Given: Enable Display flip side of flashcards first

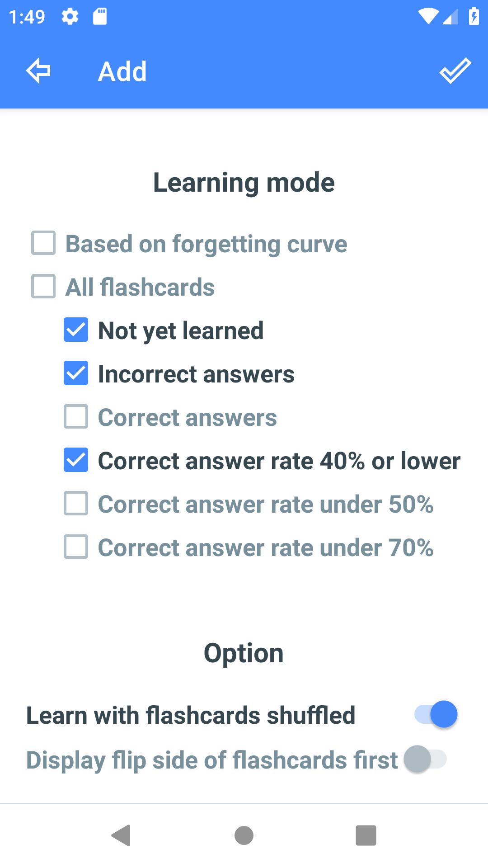Looking at the screenshot, I should click(425, 759).
